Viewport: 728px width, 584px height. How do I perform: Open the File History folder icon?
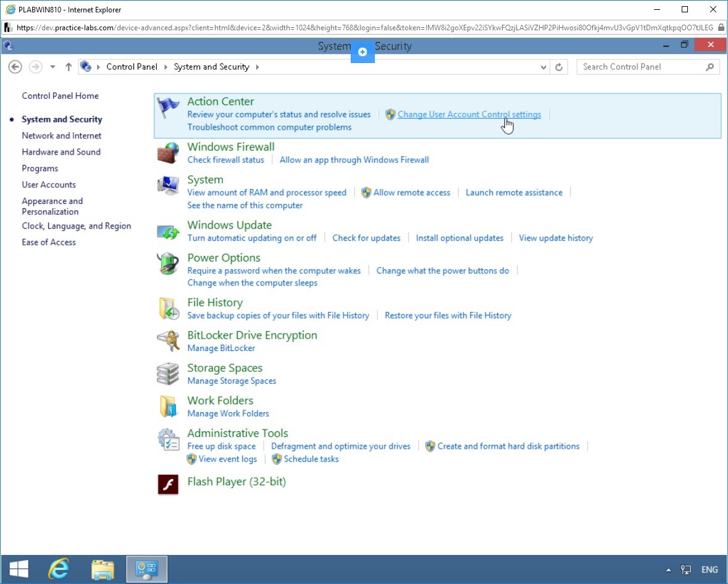[169, 308]
